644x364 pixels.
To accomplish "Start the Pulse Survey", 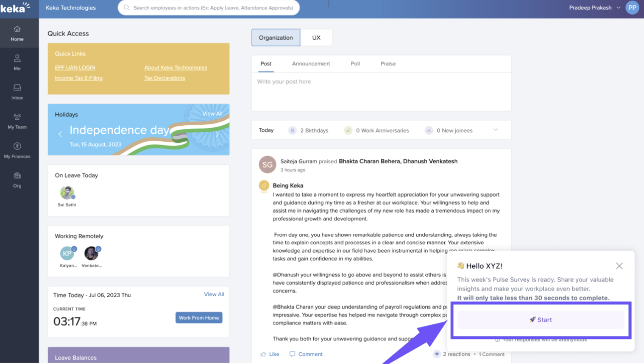I will click(540, 320).
